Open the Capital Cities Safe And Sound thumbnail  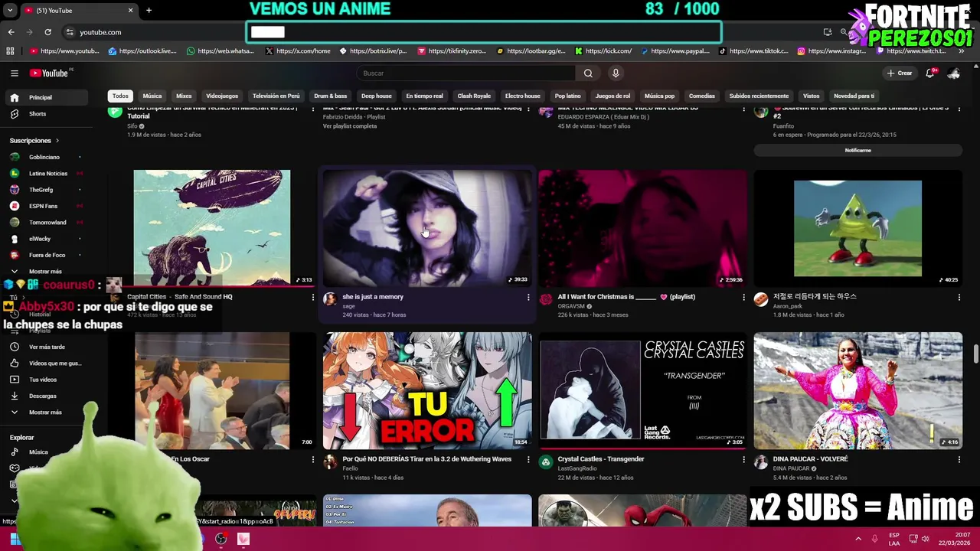[x=212, y=228]
